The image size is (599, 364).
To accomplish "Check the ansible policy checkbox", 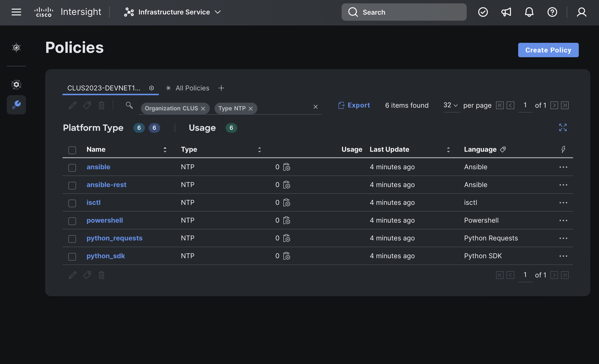I will (72, 167).
